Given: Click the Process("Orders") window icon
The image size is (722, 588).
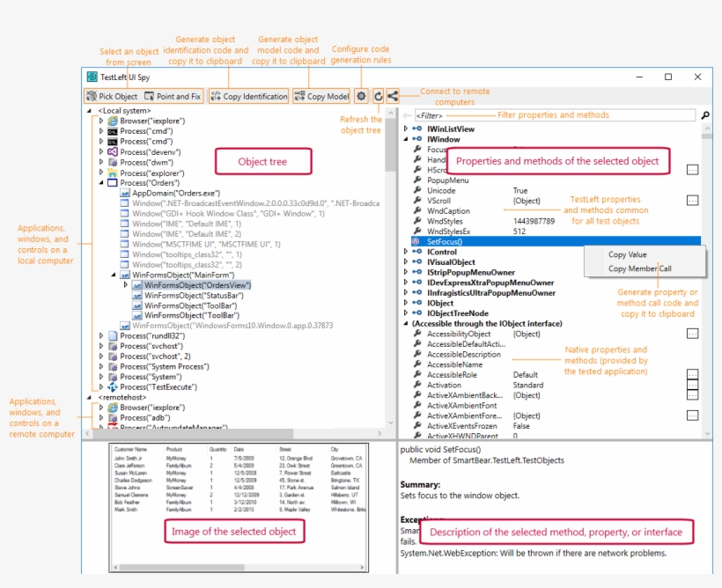Looking at the screenshot, I should (x=113, y=183).
